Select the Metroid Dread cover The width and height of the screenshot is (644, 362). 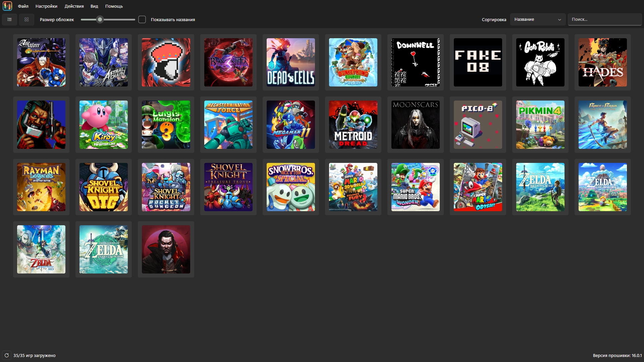coord(353,125)
